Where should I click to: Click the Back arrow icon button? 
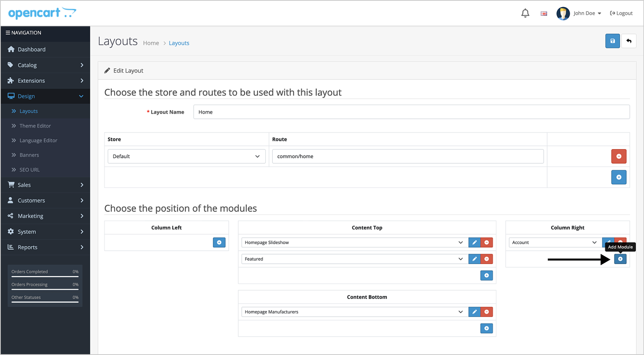pos(629,41)
